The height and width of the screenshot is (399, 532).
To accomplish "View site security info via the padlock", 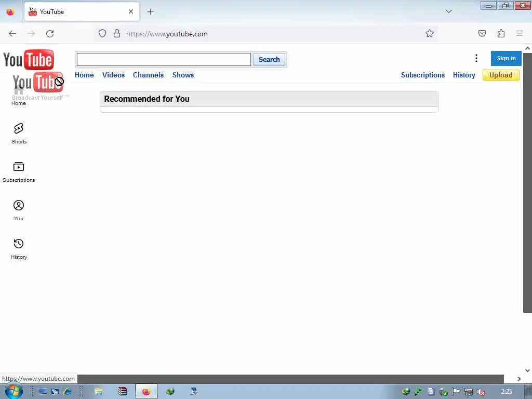I will pos(117,34).
